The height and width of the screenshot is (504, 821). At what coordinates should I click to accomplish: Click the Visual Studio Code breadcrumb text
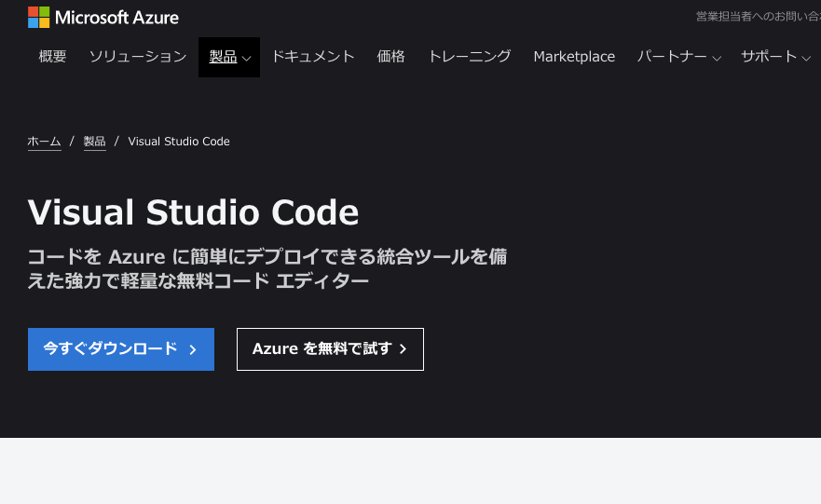[x=179, y=142]
